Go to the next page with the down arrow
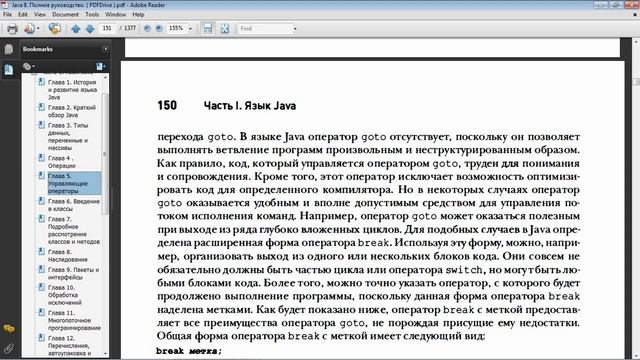640x360 pixels. pos(90,29)
